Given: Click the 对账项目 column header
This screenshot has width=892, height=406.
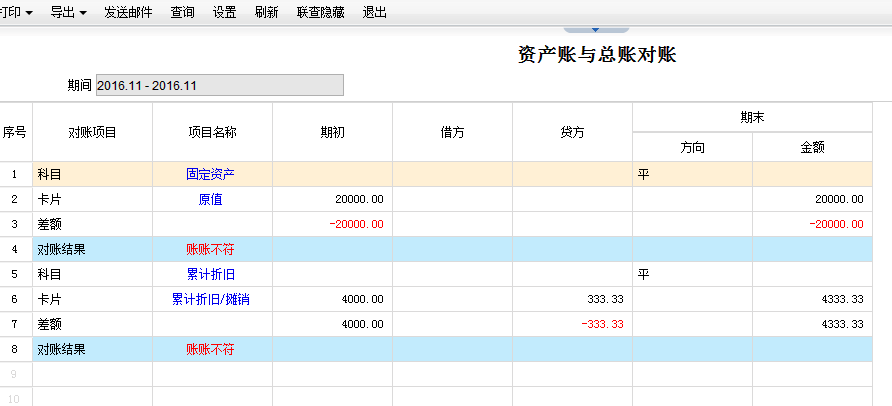Looking at the screenshot, I should pyautogui.click(x=92, y=132).
